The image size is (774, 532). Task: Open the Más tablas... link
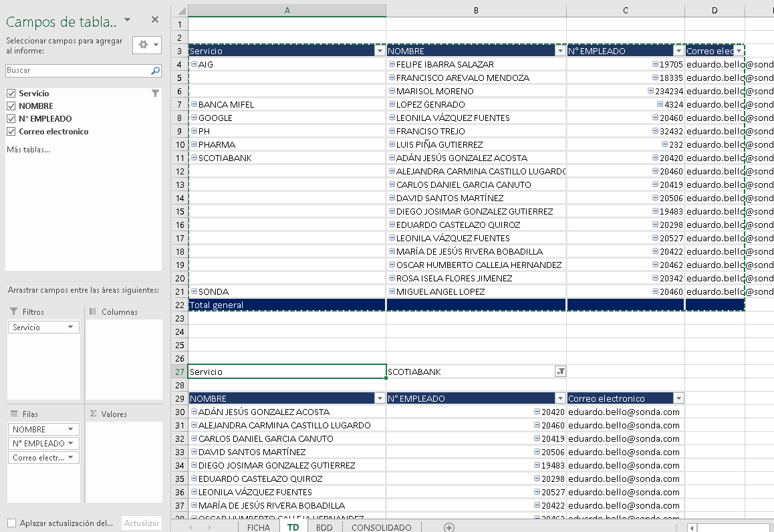click(x=28, y=150)
